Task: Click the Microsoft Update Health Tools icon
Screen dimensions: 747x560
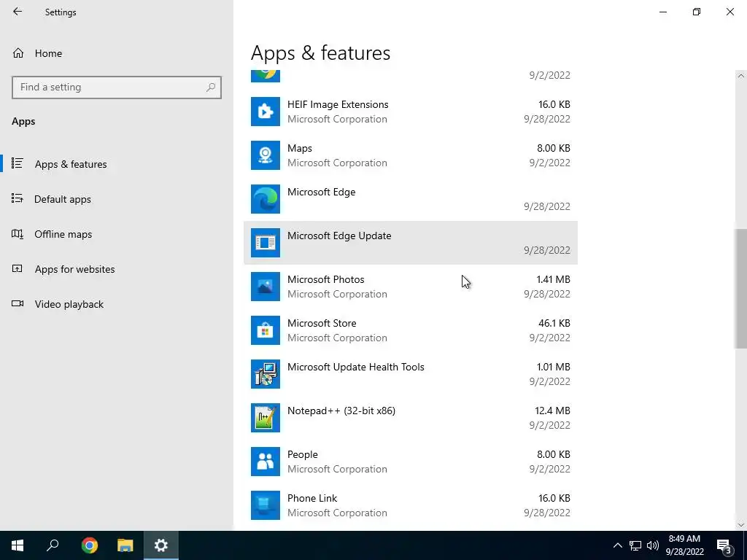Action: coord(266,374)
